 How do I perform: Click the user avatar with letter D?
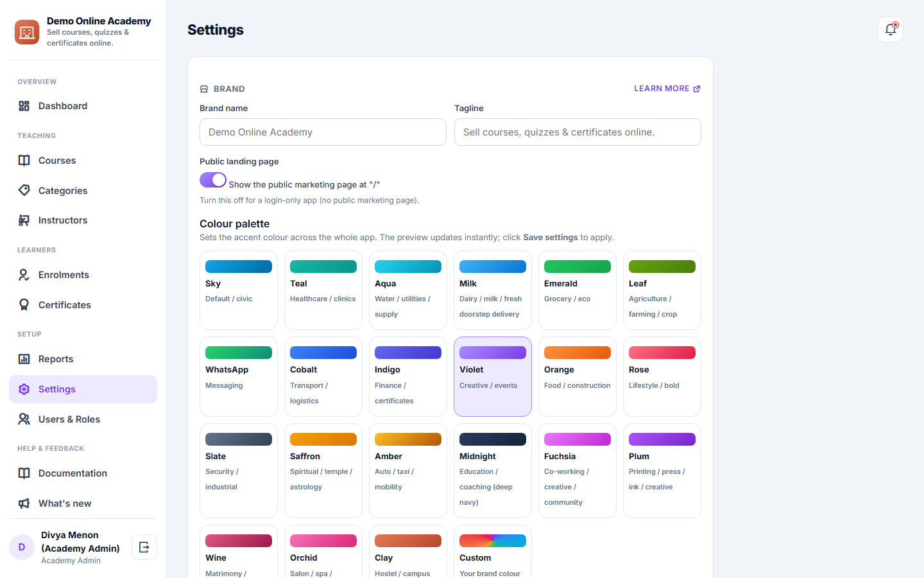click(22, 547)
